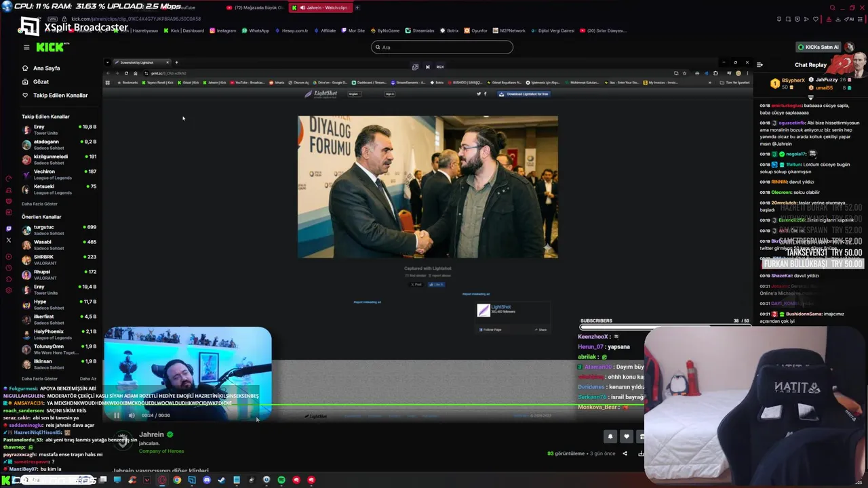Image resolution: width=868 pixels, height=488 pixels.
Task: Click the heart icon in Opera toolbar
Action: pyautogui.click(x=816, y=19)
